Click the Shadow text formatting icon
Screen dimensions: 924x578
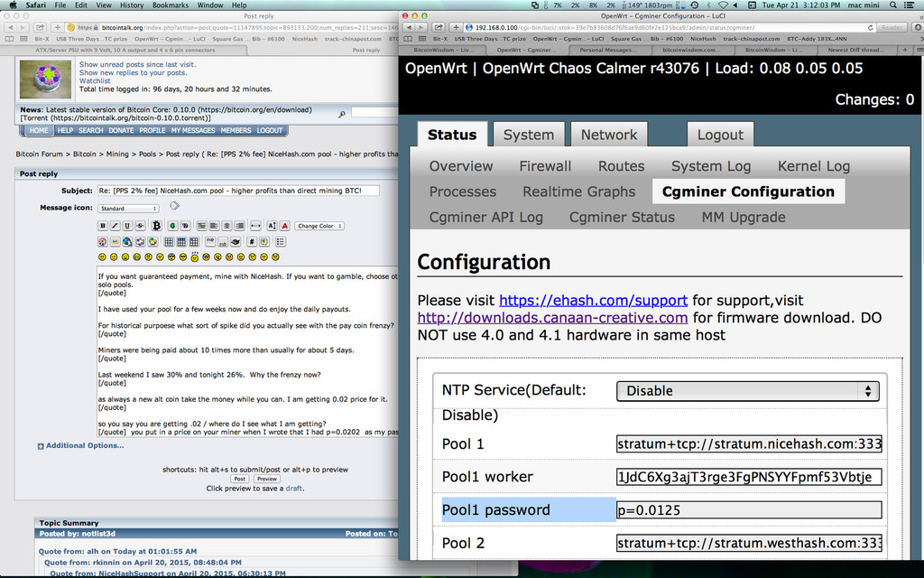(x=185, y=226)
